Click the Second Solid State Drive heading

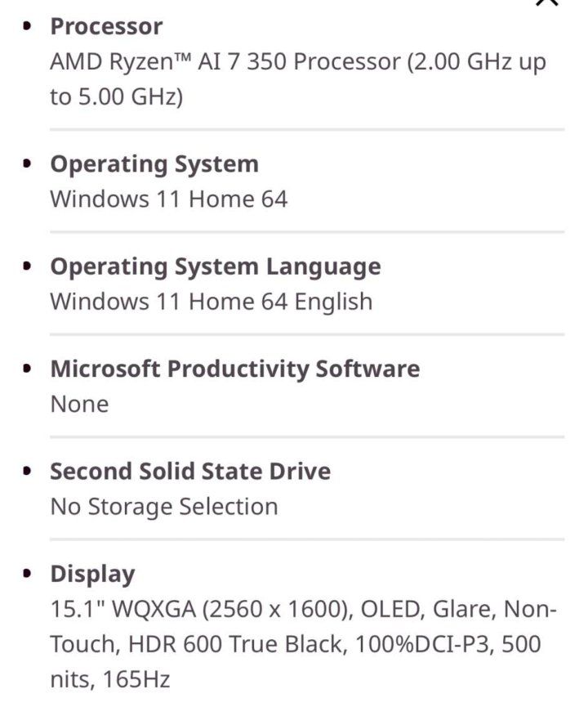190,472
